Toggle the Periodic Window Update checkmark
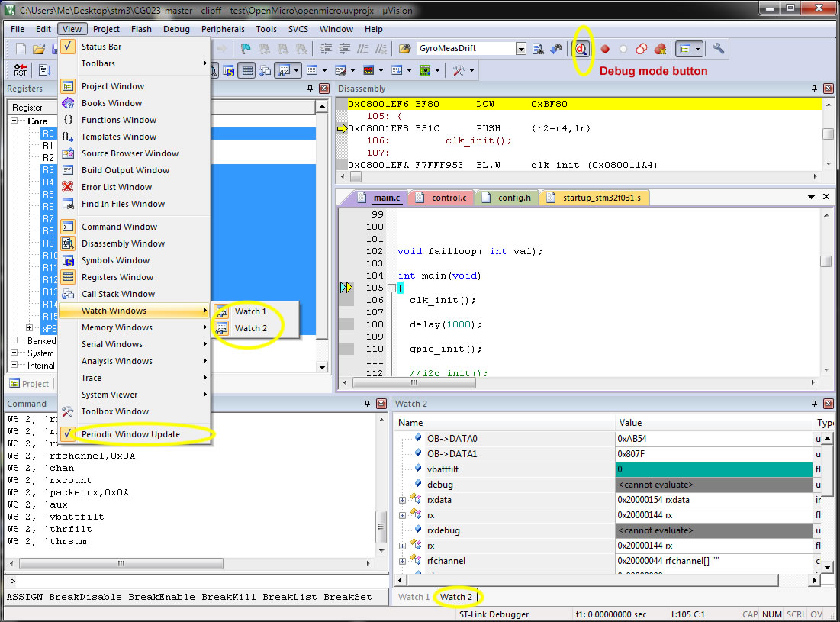Screen dimensions: 840x622 point(130,434)
